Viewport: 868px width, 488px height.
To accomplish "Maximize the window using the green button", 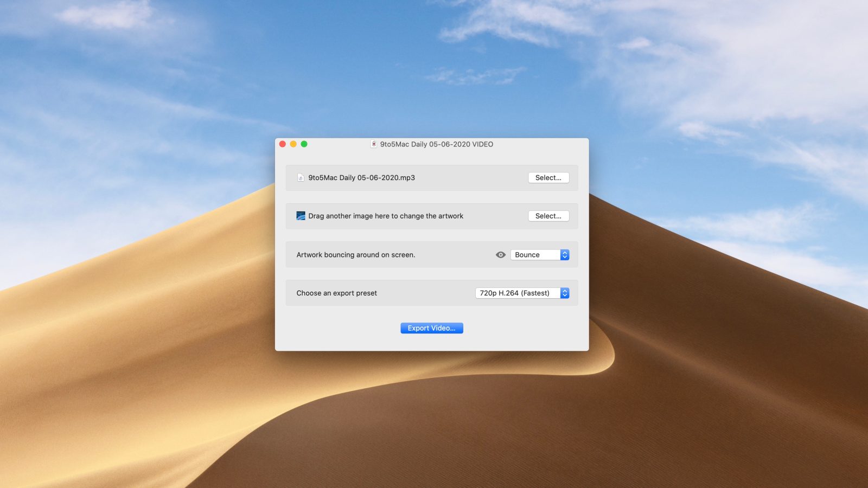I will click(x=304, y=144).
